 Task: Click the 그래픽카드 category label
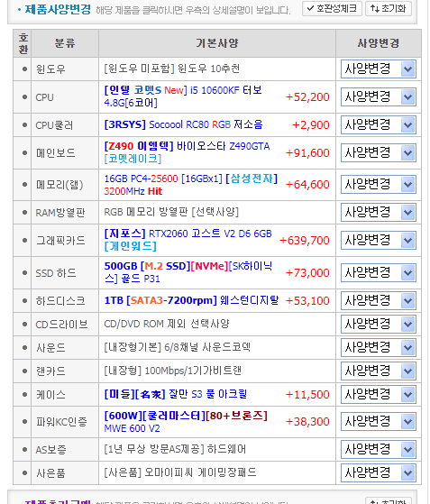pyautogui.click(x=60, y=240)
